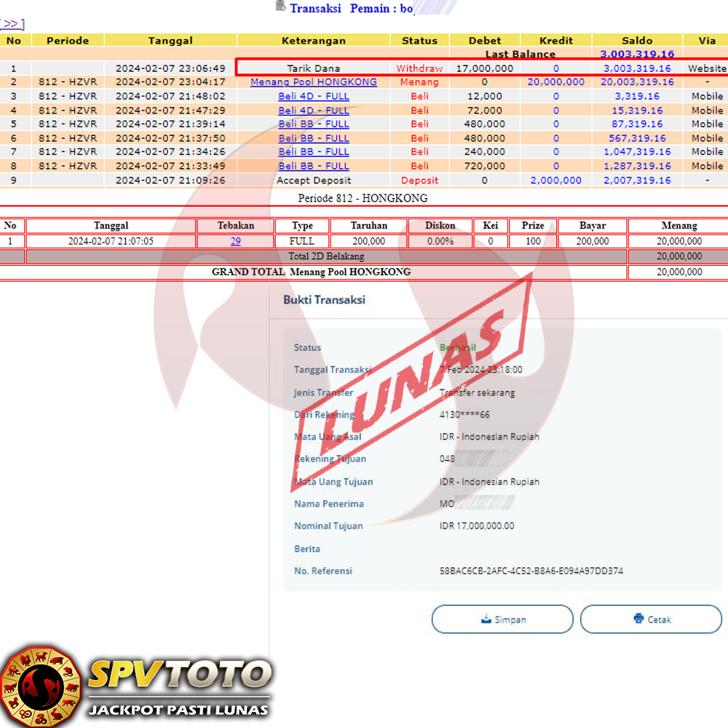
Task: Open the >> next page link
Action: tap(12, 24)
